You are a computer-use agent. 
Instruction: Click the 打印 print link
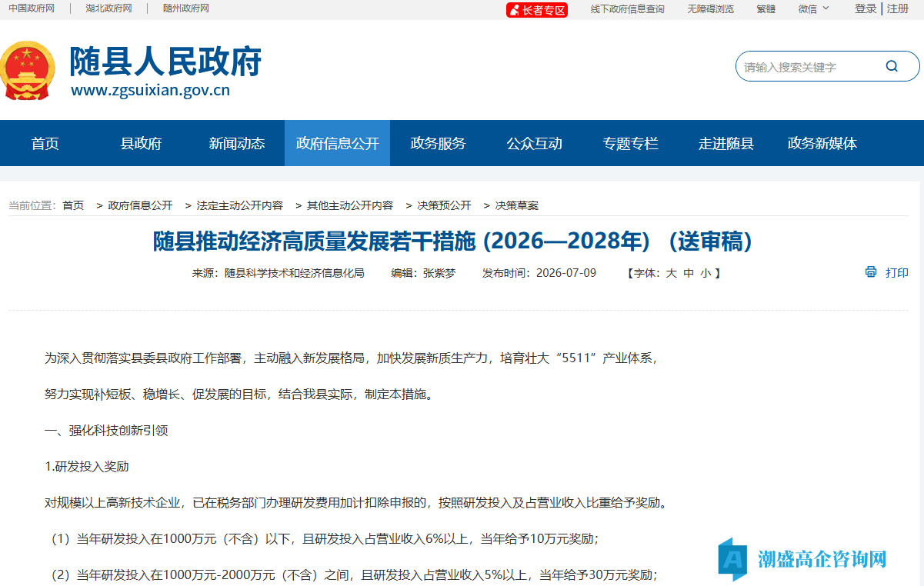897,272
